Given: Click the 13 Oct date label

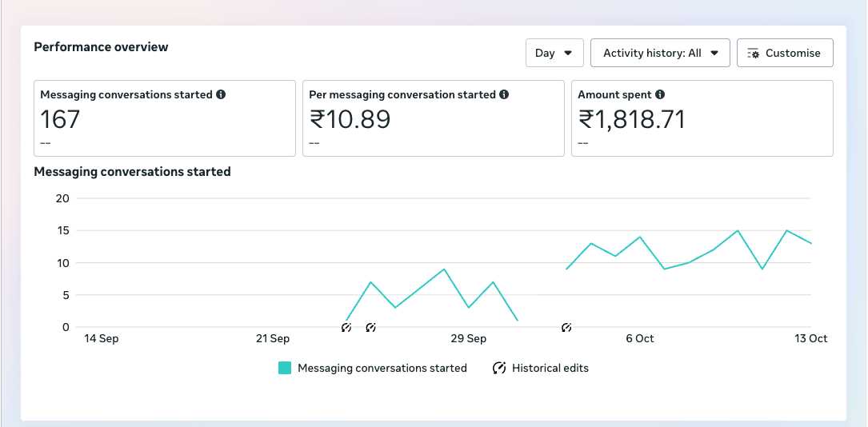Looking at the screenshot, I should [811, 338].
